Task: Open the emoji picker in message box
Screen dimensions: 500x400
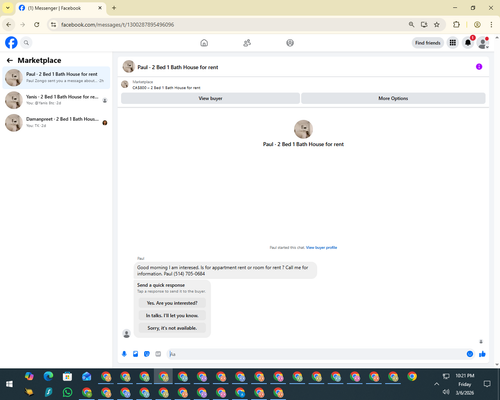Action: pyautogui.click(x=470, y=354)
